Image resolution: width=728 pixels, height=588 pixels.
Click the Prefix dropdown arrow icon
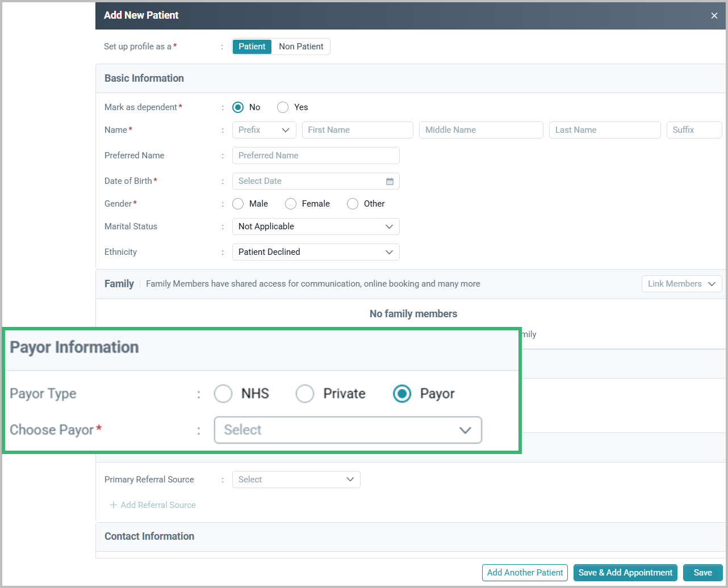click(287, 130)
